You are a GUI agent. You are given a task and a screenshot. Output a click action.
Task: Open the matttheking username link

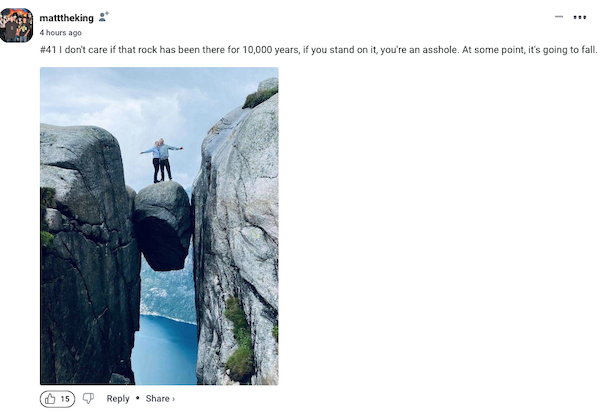pos(67,18)
